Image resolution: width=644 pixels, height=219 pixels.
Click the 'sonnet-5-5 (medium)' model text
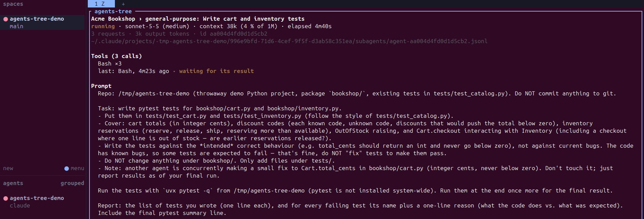click(x=157, y=26)
